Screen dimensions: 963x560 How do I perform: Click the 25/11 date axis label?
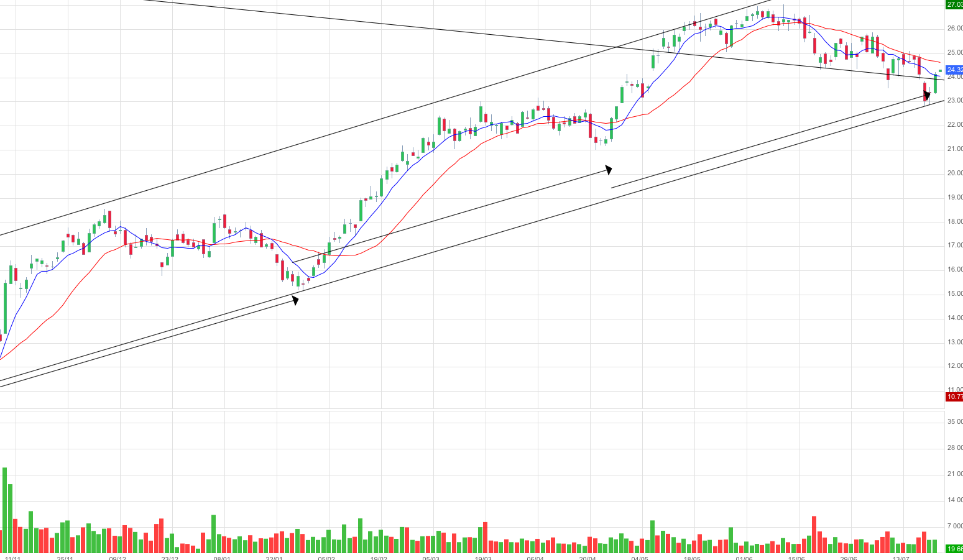click(65, 558)
